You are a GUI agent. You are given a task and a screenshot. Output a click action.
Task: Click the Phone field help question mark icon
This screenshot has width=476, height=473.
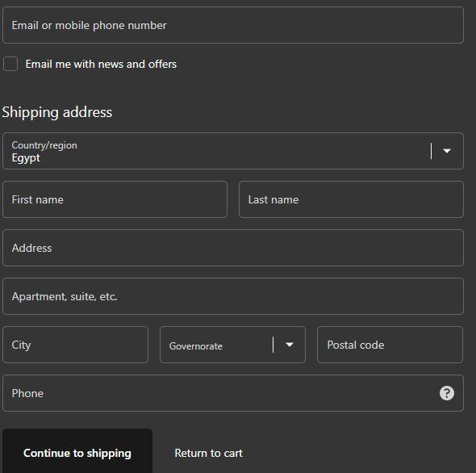click(x=447, y=393)
